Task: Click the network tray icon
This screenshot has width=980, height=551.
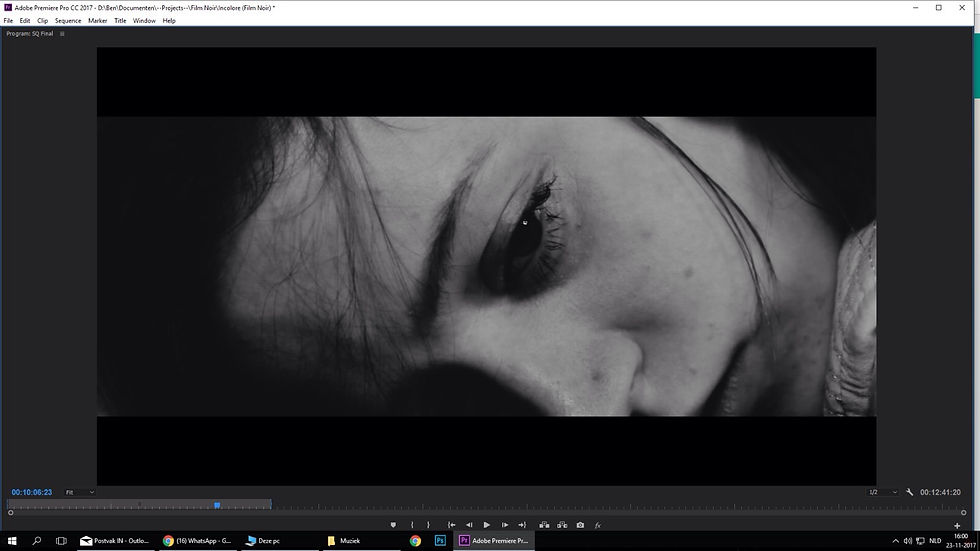Action: pos(920,541)
